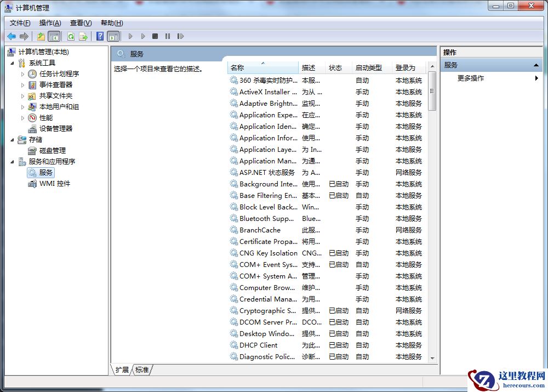Click the blue Help question mark icon
The height and width of the screenshot is (392, 548).
click(x=100, y=36)
